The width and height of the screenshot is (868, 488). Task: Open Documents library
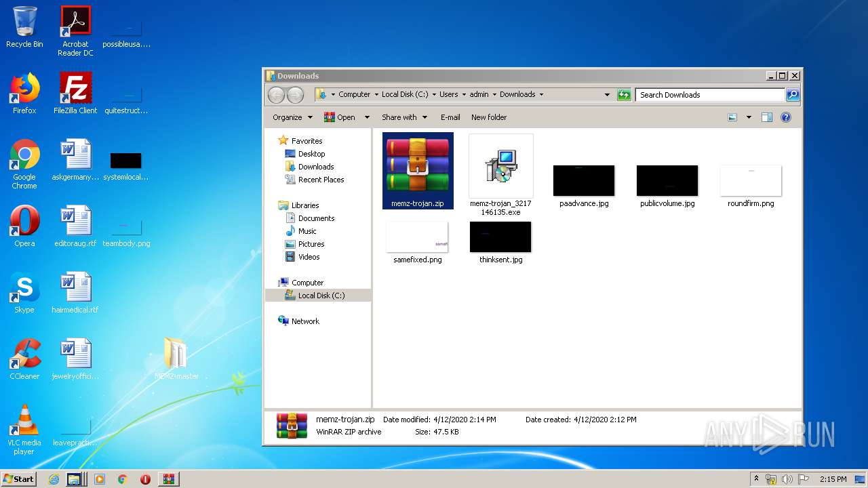(316, 218)
